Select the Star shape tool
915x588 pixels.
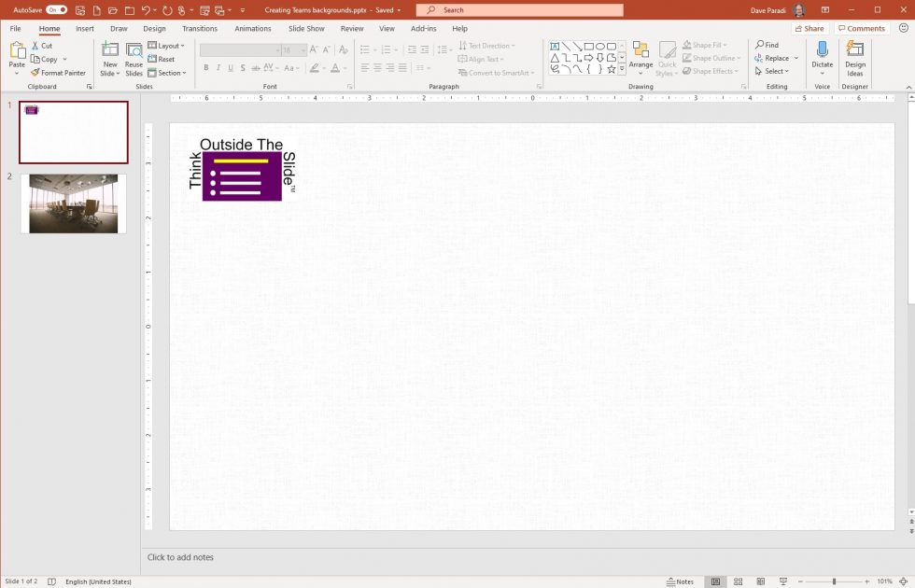pos(612,69)
